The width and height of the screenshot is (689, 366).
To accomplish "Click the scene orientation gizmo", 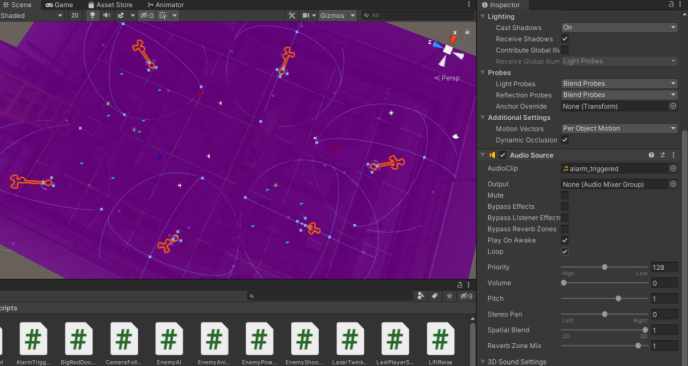I will (x=447, y=49).
